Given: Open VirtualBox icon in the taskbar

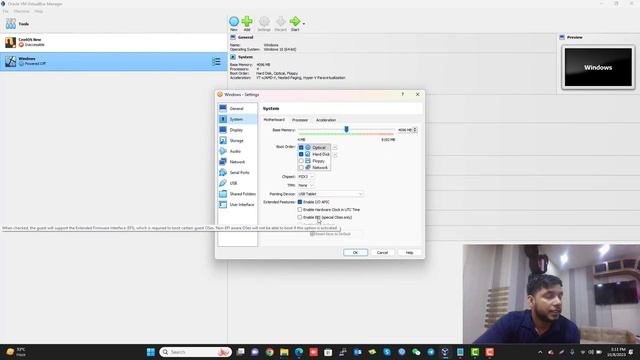Looking at the screenshot, I should [x=445, y=352].
